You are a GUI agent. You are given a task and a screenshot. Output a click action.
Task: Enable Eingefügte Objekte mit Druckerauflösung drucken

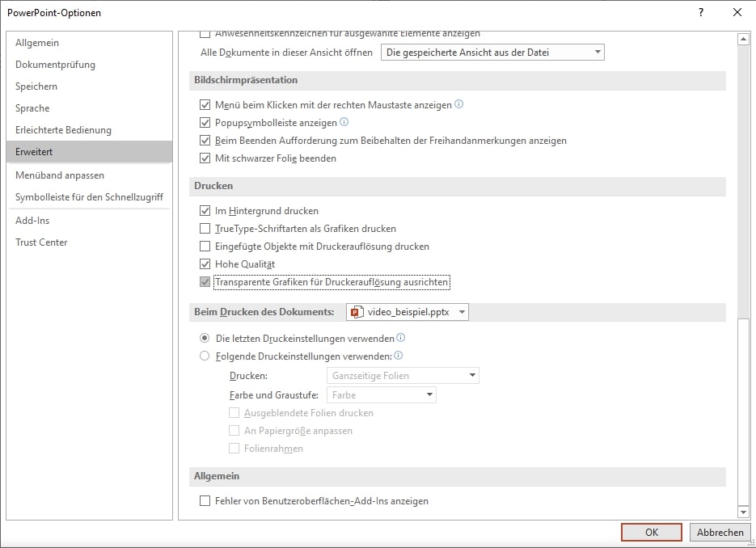205,247
